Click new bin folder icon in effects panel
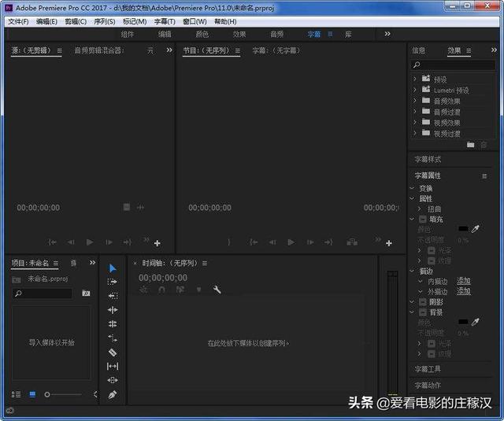 coord(471,145)
